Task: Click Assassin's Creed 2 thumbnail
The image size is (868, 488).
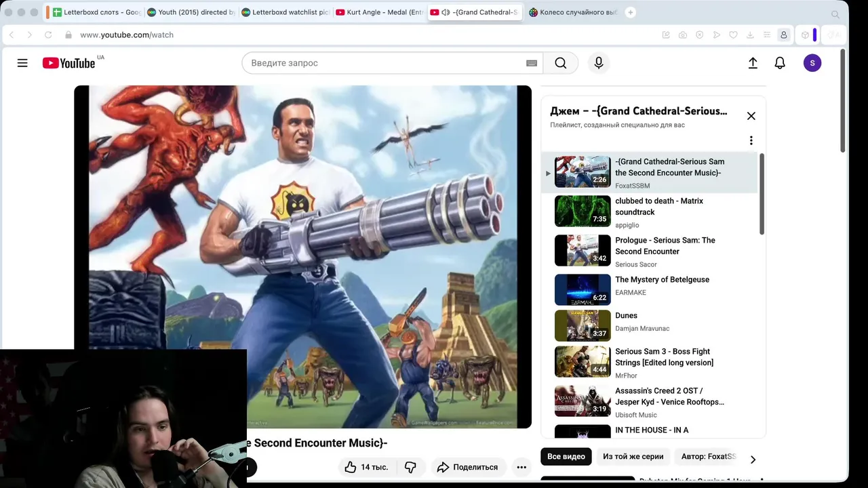Action: tap(583, 401)
